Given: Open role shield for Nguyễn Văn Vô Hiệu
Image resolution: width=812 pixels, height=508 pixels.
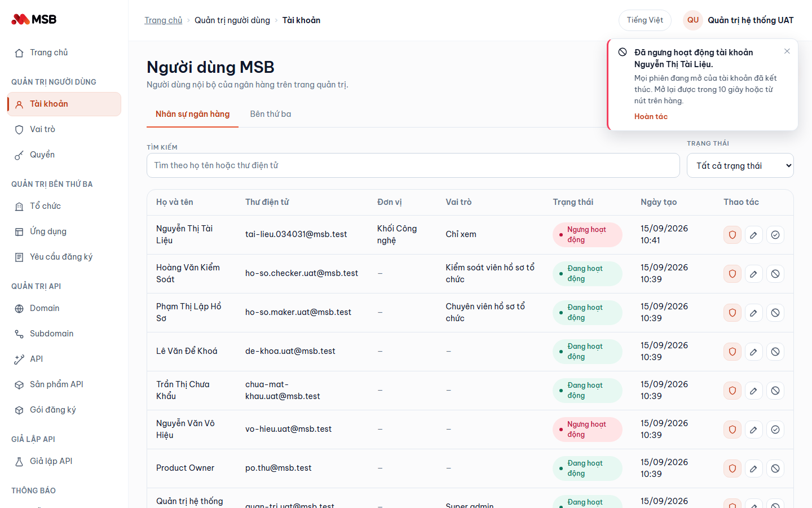Looking at the screenshot, I should pos(732,430).
